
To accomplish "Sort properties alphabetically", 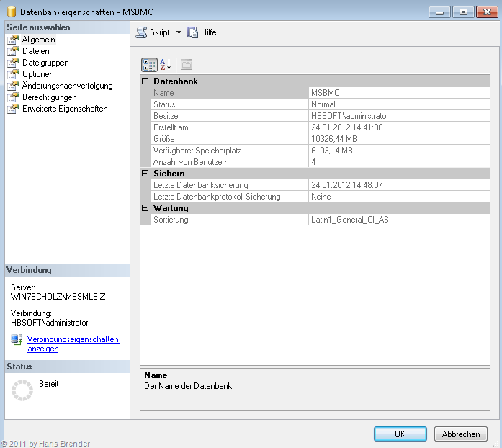I will coord(166,65).
